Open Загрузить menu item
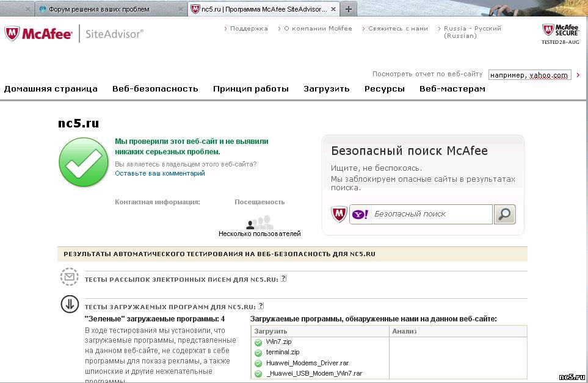Screen dimensions: 588x383 coord(327,88)
